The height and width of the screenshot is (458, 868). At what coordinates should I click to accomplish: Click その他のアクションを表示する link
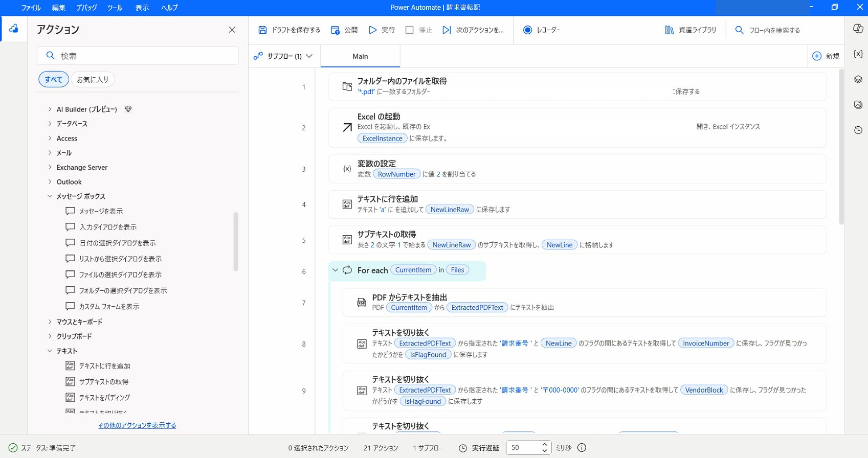click(137, 425)
